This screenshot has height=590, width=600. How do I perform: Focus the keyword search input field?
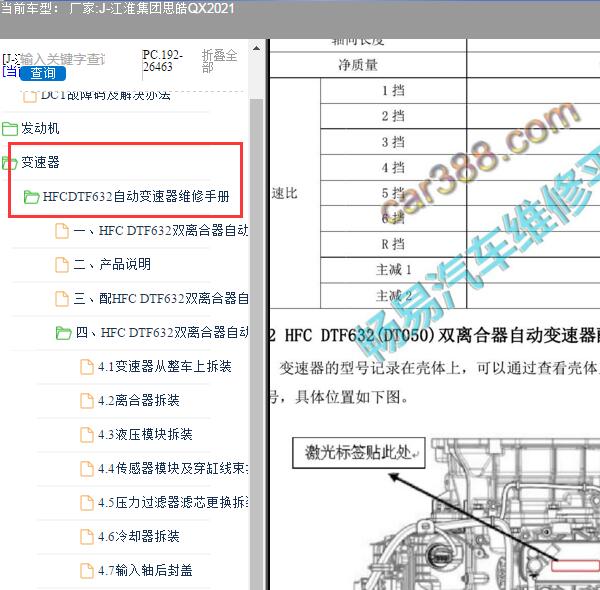tap(61, 59)
